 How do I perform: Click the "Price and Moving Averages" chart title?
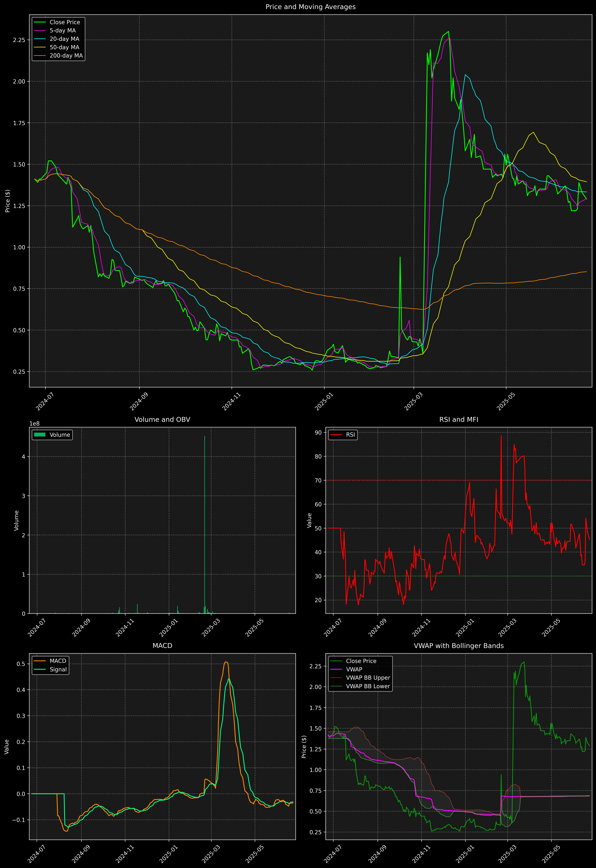coord(310,7)
